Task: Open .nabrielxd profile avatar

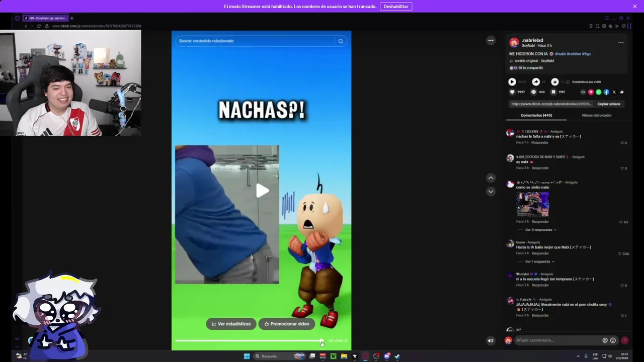Action: click(x=514, y=43)
